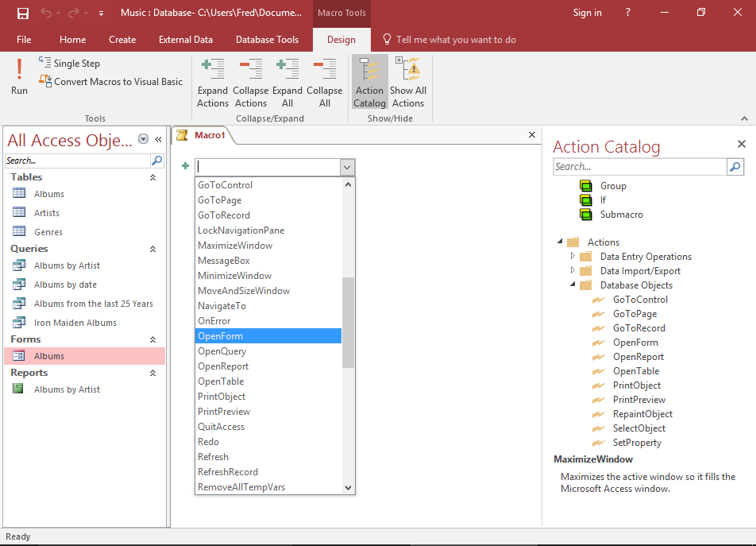The width and height of the screenshot is (756, 546).
Task: Select the Albums by Artist query
Action: coord(67,265)
